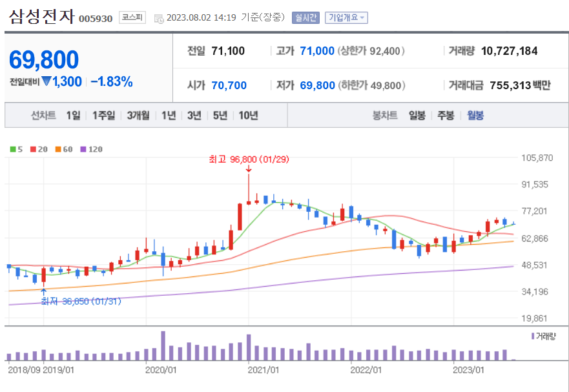The image size is (569, 392).
Task: Switch to 일봉 daily candle chart
Action: 417,116
